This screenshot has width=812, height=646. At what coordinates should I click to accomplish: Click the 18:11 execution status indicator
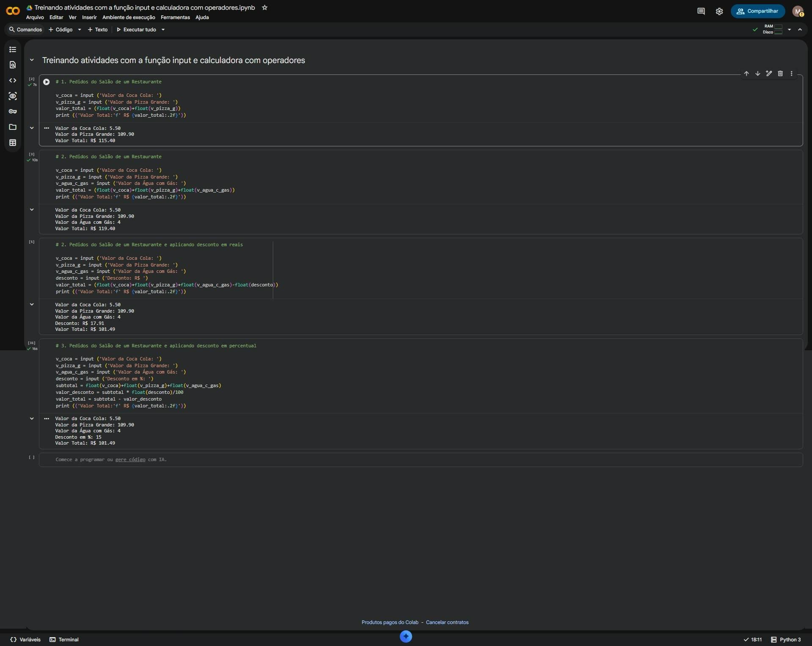752,640
